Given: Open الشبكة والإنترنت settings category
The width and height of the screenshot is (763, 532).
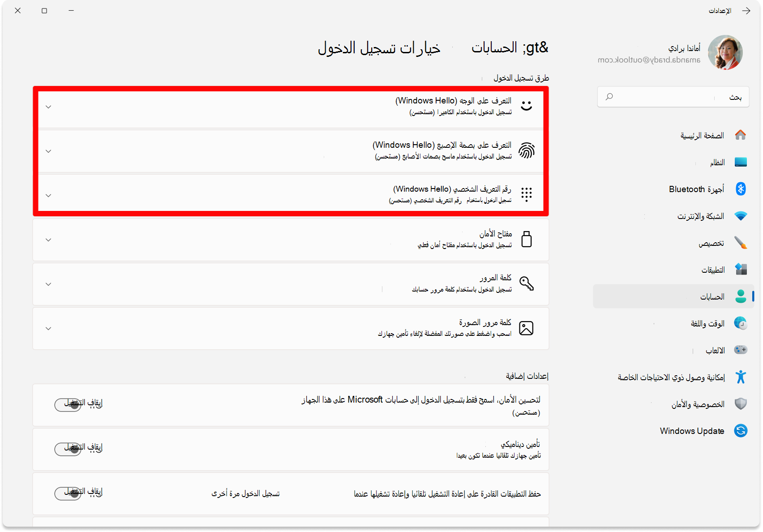Looking at the screenshot, I should pyautogui.click(x=673, y=216).
